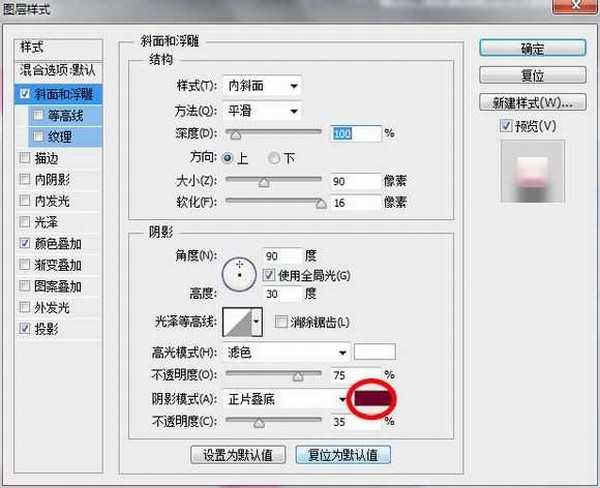
Task: Select the 下 direction radio button
Action: tap(274, 158)
